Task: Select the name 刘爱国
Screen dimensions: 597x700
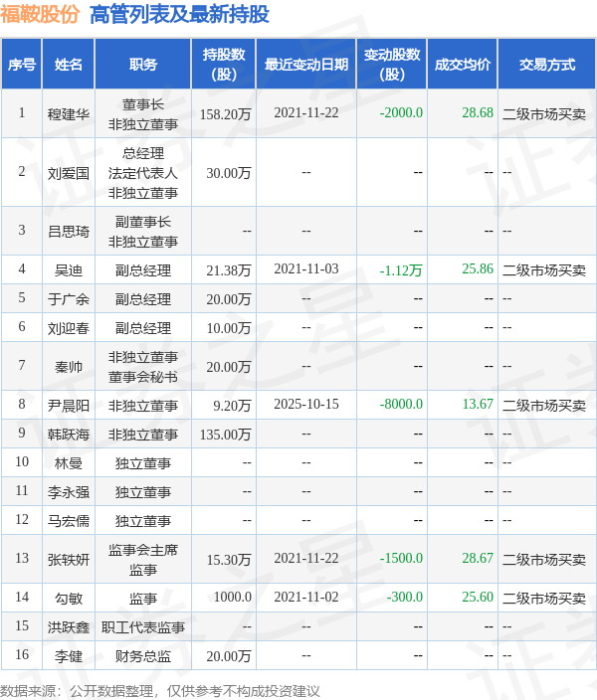Action: (x=69, y=173)
